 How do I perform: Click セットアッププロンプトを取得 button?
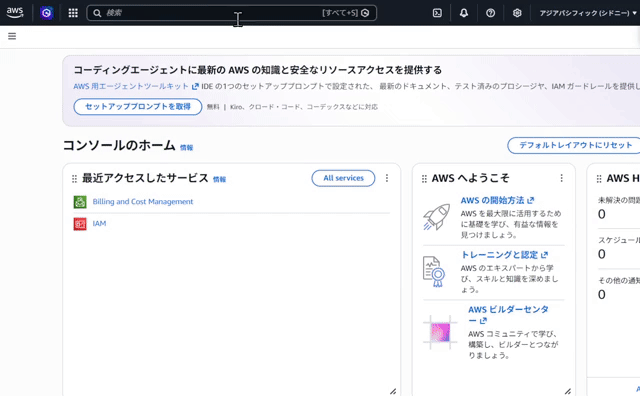point(138,107)
